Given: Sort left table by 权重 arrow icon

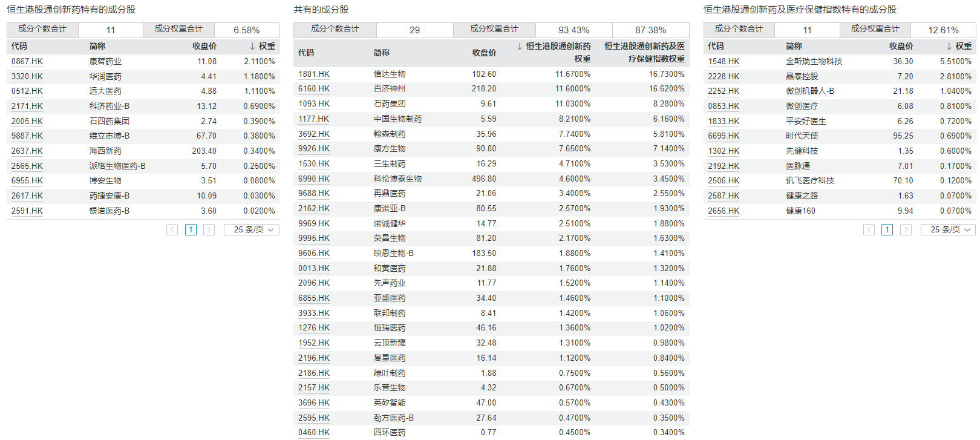Looking at the screenshot, I should 252,46.
